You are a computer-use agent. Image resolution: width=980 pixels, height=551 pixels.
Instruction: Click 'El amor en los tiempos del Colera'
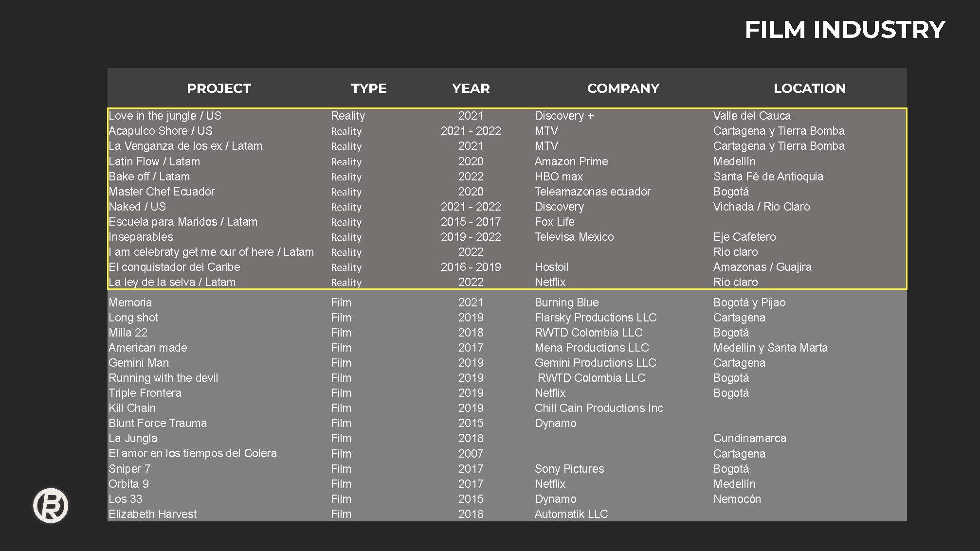click(193, 453)
